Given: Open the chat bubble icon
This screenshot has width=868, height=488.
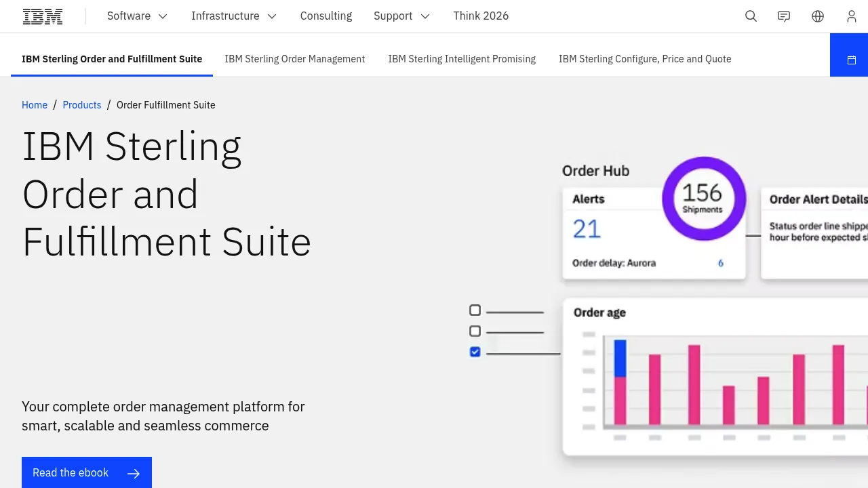Looking at the screenshot, I should (784, 16).
